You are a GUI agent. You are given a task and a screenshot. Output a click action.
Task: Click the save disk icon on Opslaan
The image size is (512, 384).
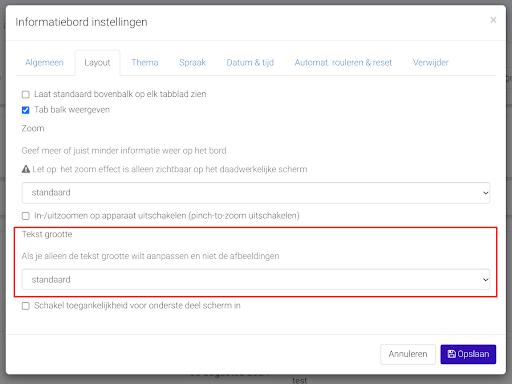[x=451, y=354]
